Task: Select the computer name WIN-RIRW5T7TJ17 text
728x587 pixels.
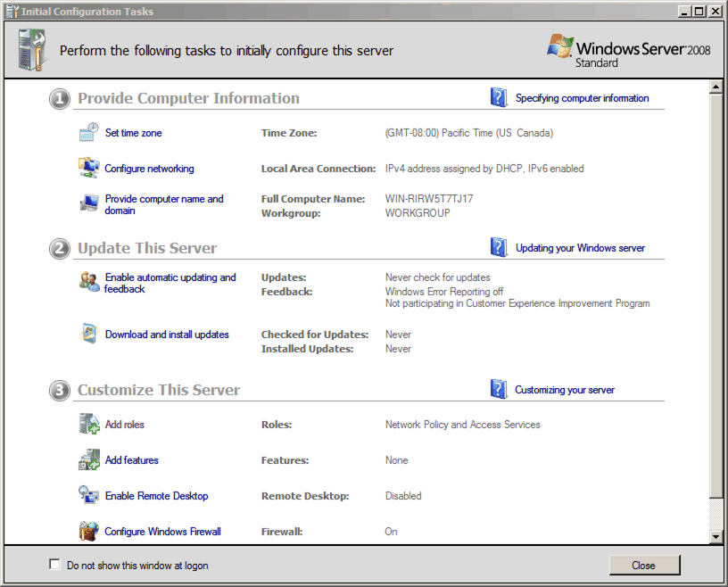Action: (x=429, y=199)
